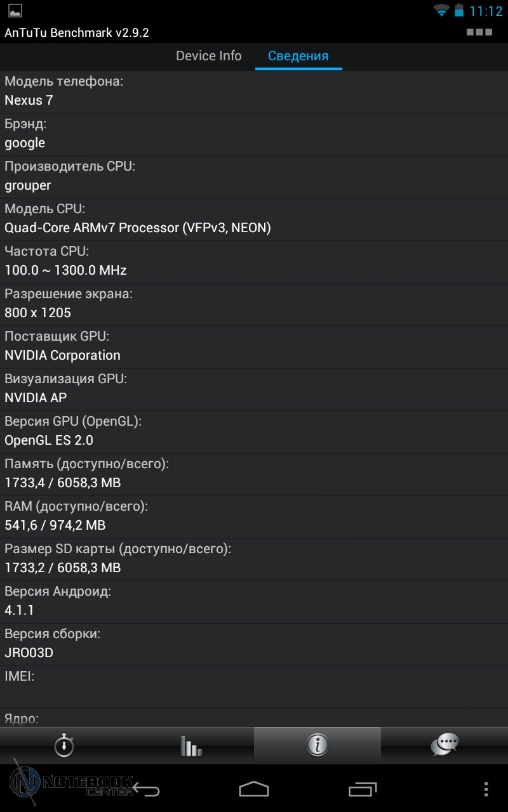Open the picture notification icon
508x812 pixels.
15,11
